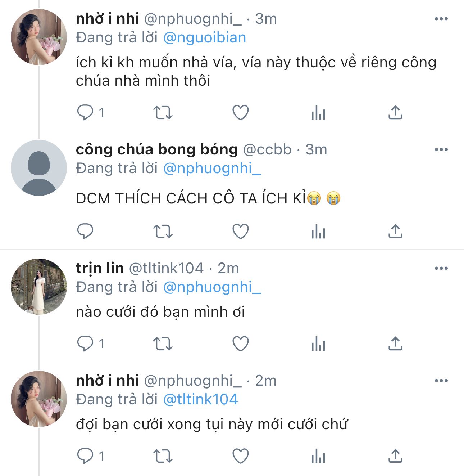The height and width of the screenshot is (476, 464).
Task: Share nhờ i nhi's first tweet
Action: 395,113
